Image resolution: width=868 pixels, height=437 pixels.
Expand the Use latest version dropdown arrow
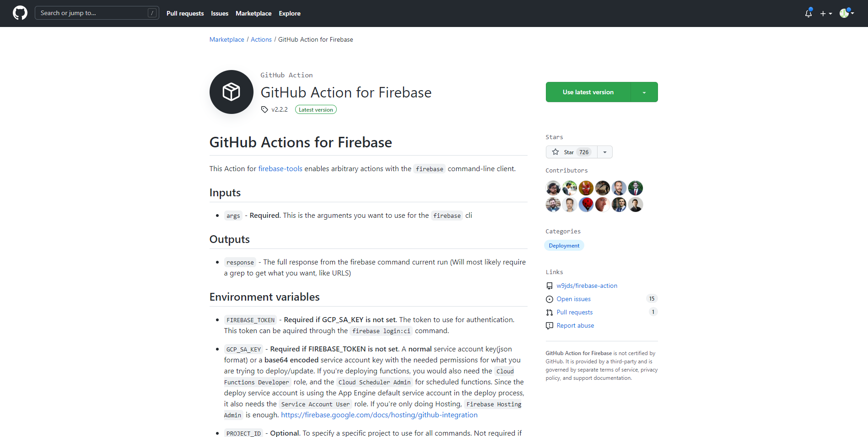tap(644, 92)
